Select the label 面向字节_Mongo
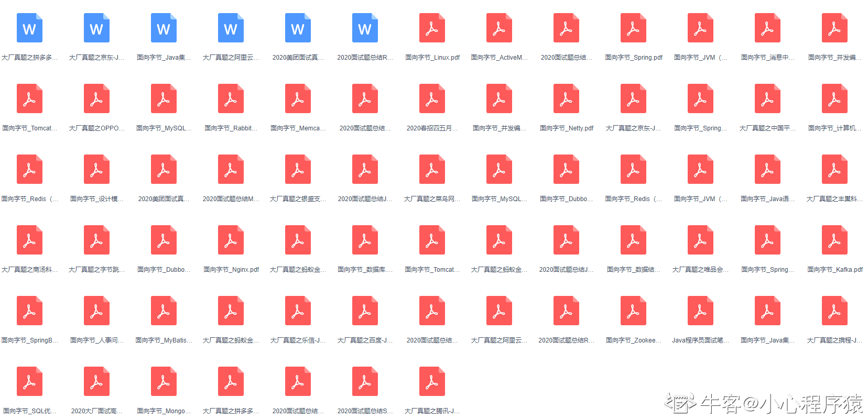Viewport: 868px width, 419px height. click(164, 411)
